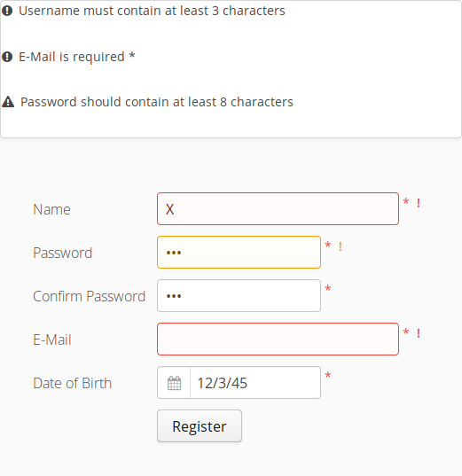Click the calendar icon in Date of Birth
Viewport: 462px width, 476px height.
click(x=174, y=383)
